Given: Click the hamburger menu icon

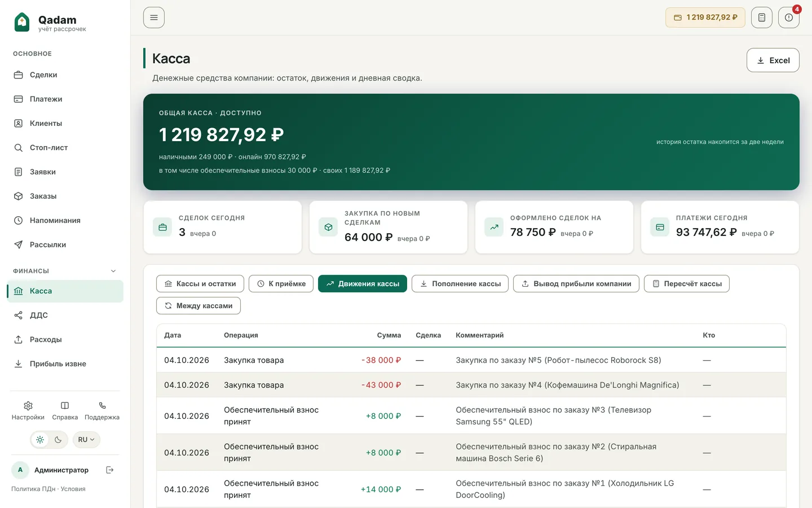Looking at the screenshot, I should tap(154, 17).
